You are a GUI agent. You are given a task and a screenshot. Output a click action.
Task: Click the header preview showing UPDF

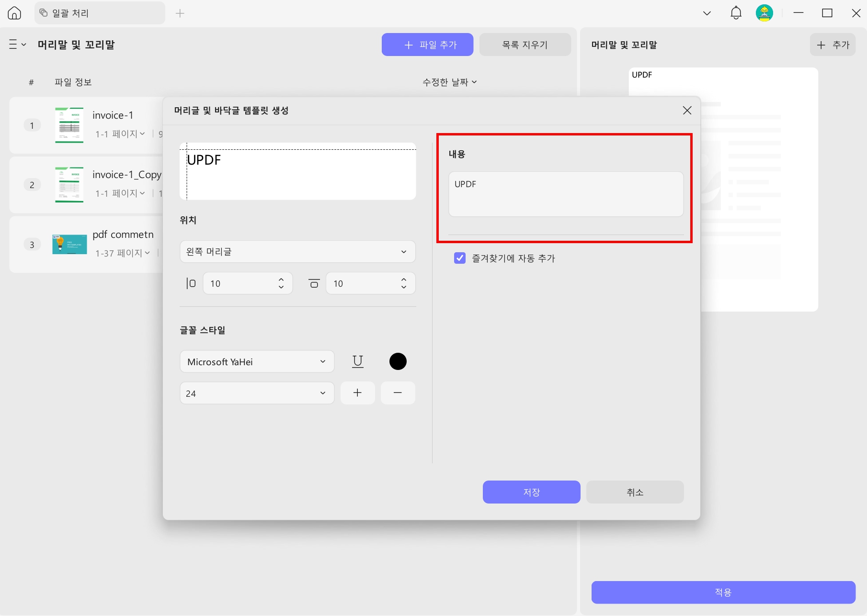click(297, 171)
